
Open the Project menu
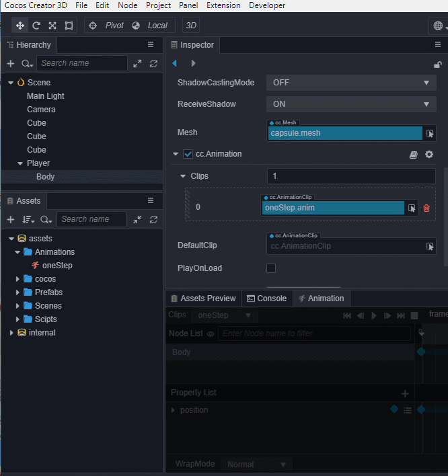point(158,5)
